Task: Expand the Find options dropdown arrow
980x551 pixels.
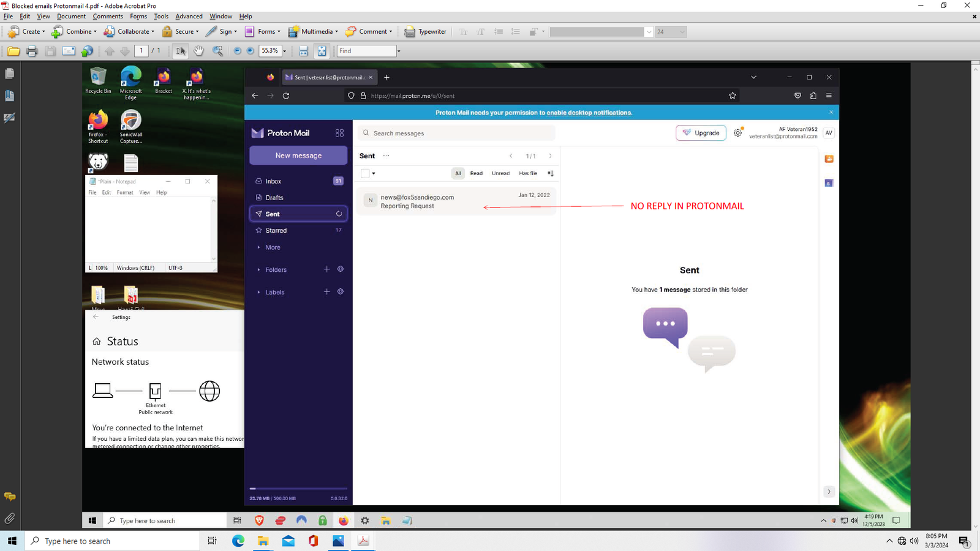Action: [399, 51]
